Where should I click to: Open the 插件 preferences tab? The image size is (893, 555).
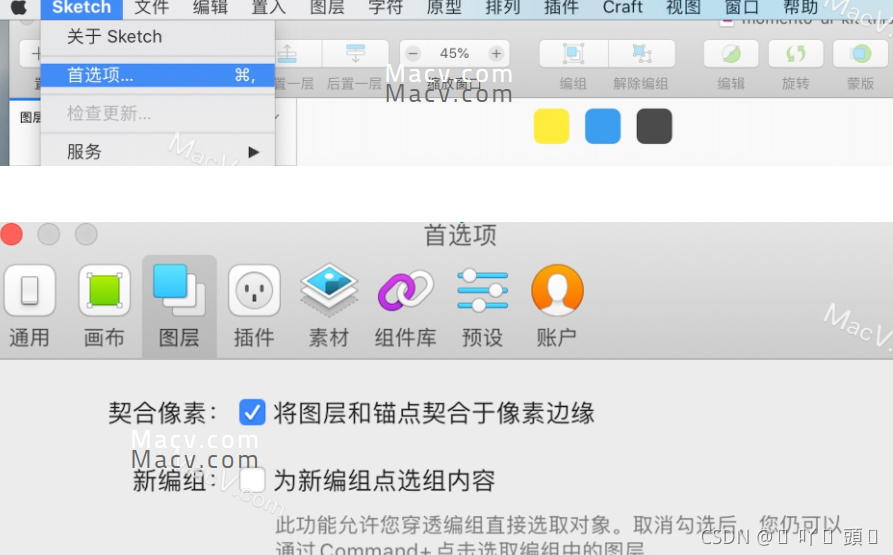click(x=254, y=306)
